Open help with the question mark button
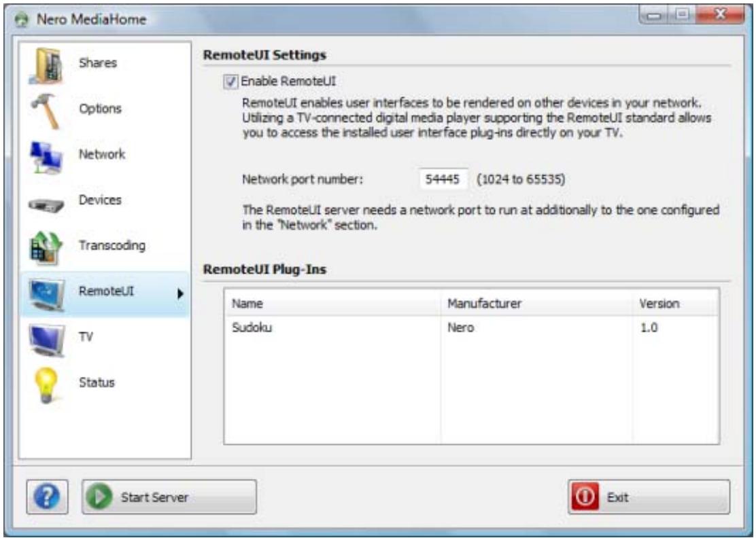756x538 pixels. click(x=48, y=497)
